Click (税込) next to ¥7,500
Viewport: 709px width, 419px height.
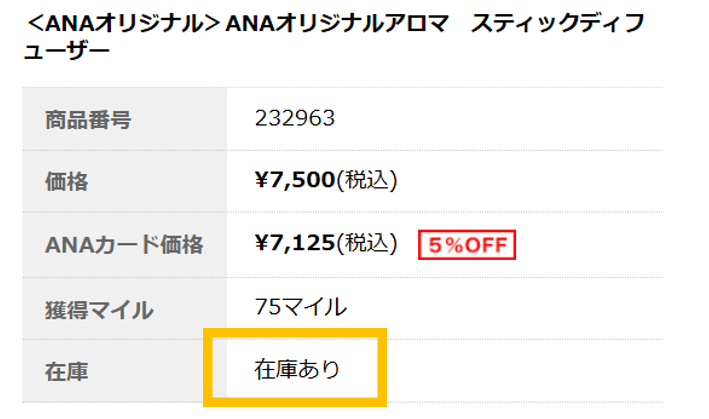(x=366, y=181)
